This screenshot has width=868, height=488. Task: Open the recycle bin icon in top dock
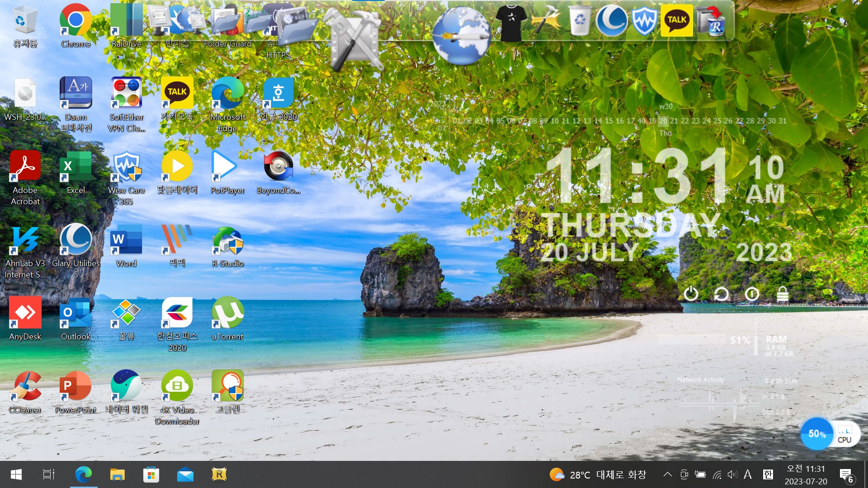[580, 20]
